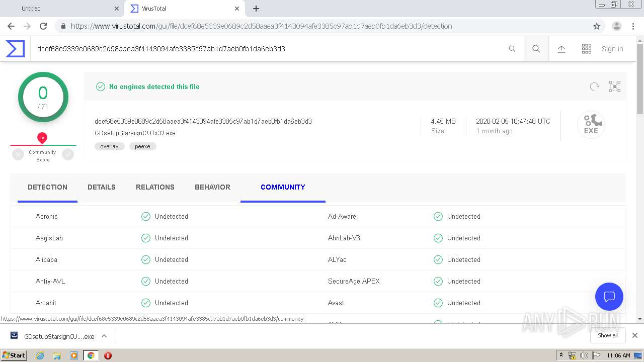The image size is (644, 362).
Task: Open Windows Explorer from taskbar
Action: 57,355
